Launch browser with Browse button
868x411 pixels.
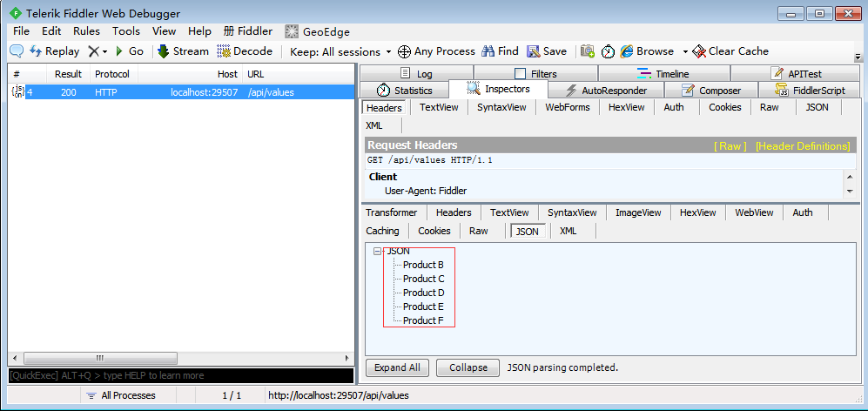click(647, 51)
